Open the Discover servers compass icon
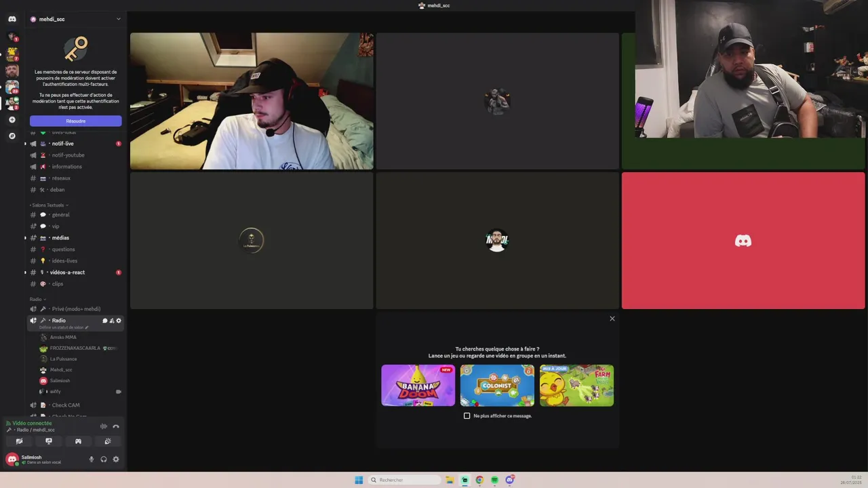The image size is (868, 488). point(12,136)
